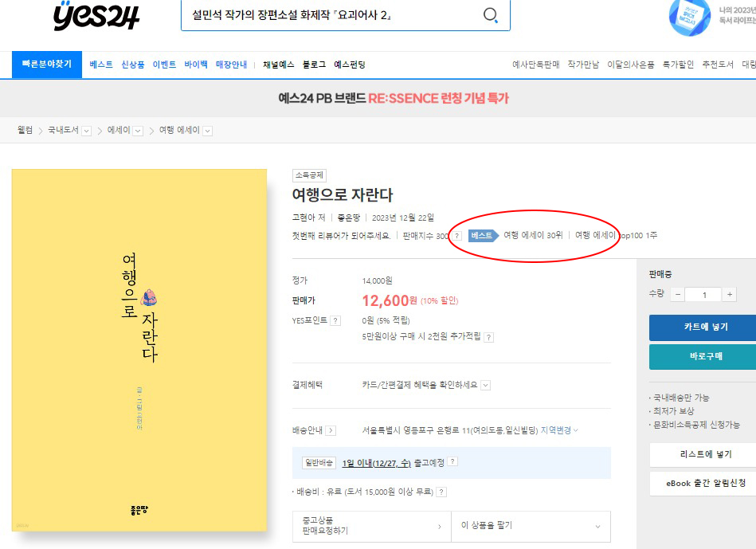
Task: Click 여행 에세이 30위 ranking link
Action: [x=533, y=235]
